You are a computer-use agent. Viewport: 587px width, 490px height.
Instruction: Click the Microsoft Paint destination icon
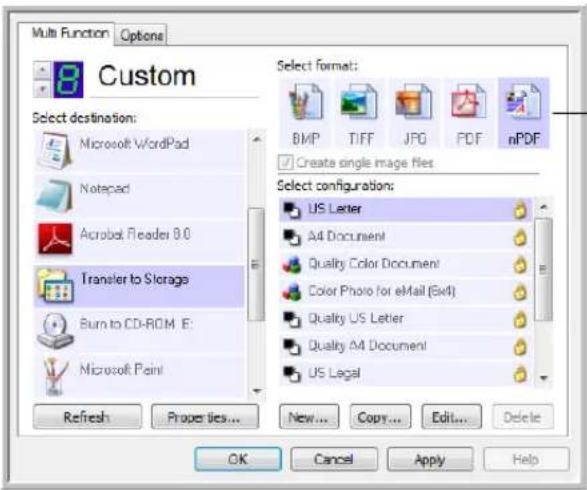[x=55, y=376]
